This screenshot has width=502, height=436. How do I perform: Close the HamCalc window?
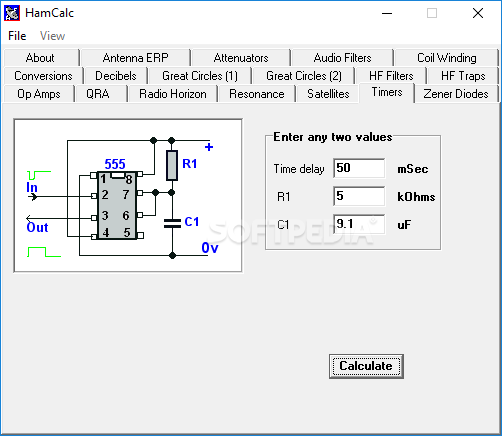click(x=478, y=13)
